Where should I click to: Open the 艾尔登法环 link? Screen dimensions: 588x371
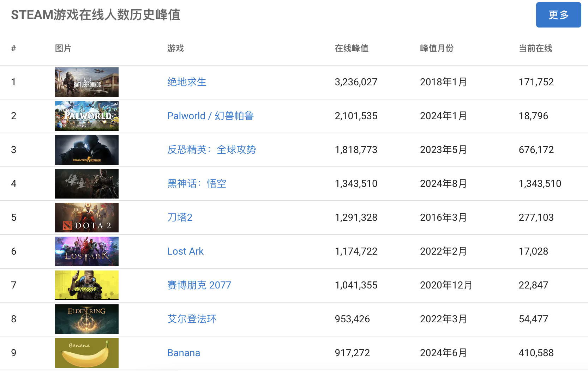(x=192, y=319)
